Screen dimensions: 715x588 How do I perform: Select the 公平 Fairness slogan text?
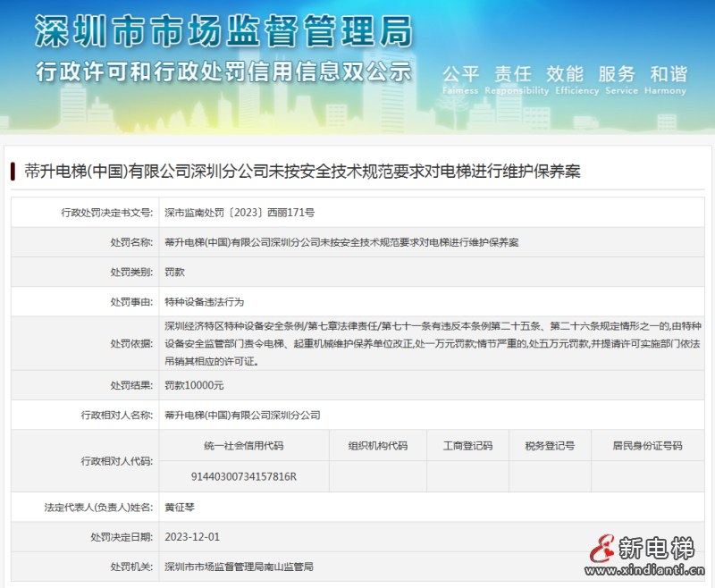[x=461, y=74]
